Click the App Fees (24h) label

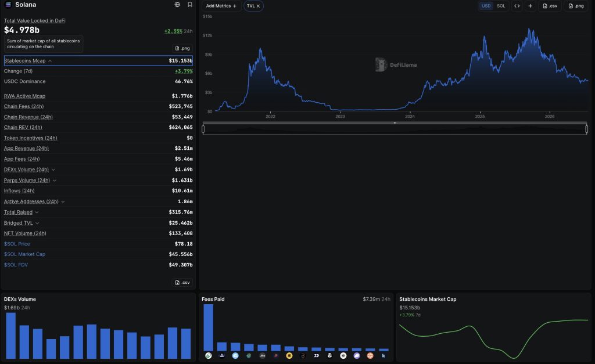22,159
